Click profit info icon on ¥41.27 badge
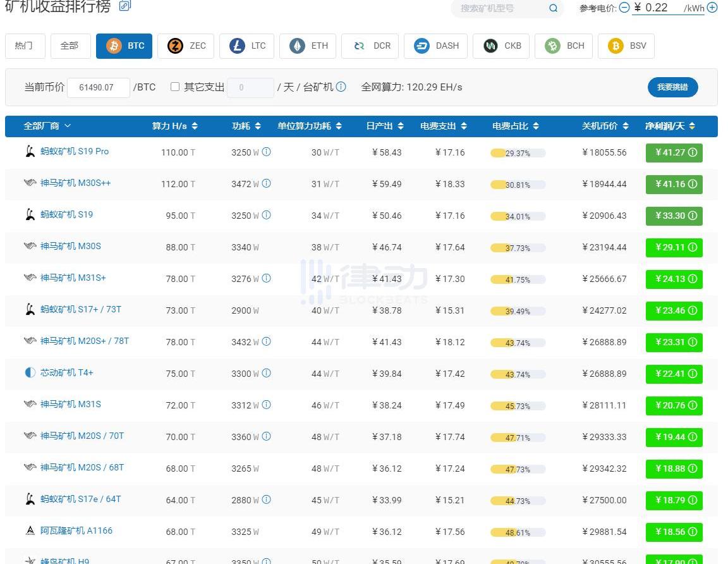This screenshot has height=564, width=728. click(692, 152)
